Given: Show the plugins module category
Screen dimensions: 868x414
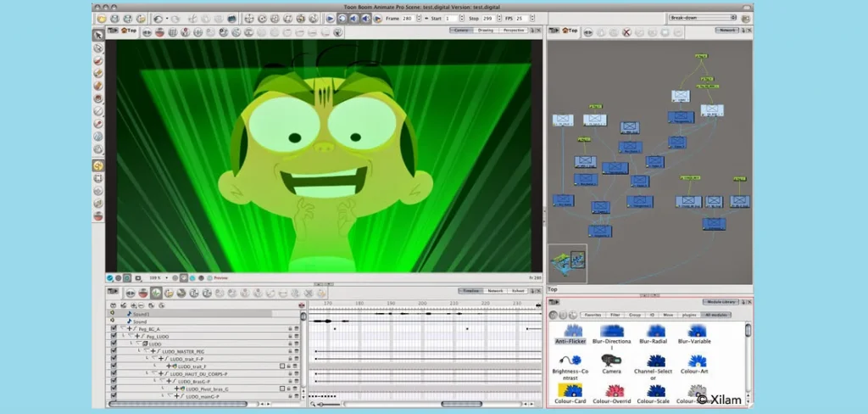Looking at the screenshot, I should click(689, 315).
